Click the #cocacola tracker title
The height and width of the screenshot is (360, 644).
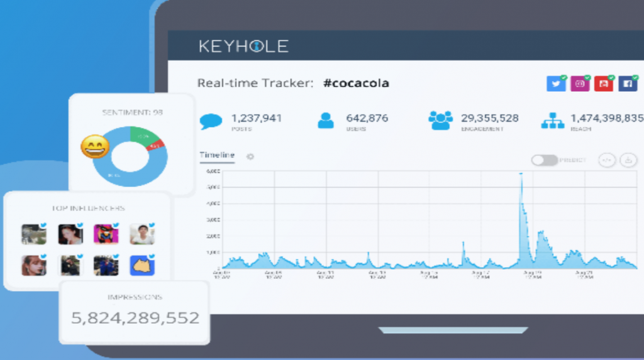click(356, 83)
